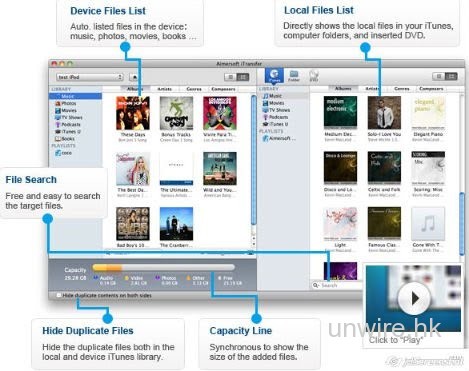Switch local pane to grid view

click(451, 76)
